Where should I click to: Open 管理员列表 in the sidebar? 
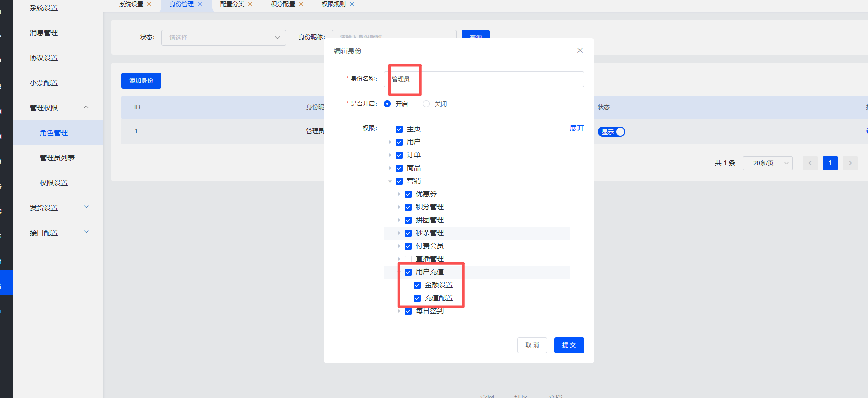coord(58,158)
